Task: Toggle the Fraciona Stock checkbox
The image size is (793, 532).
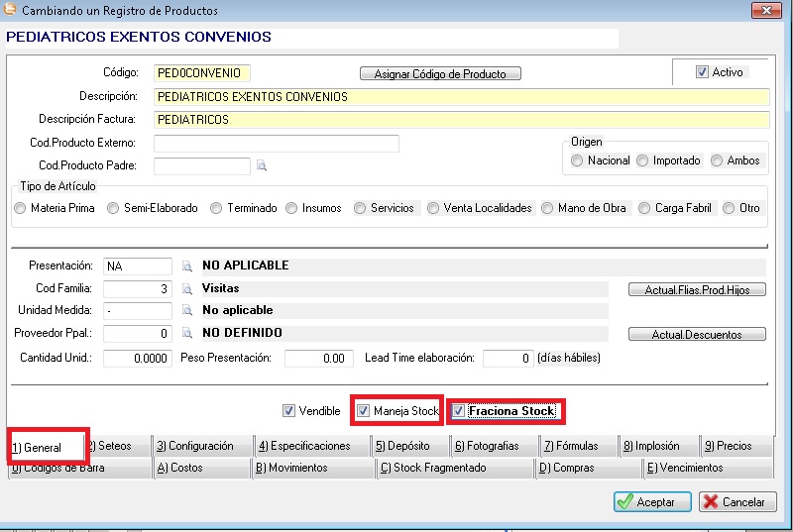Action: click(459, 411)
